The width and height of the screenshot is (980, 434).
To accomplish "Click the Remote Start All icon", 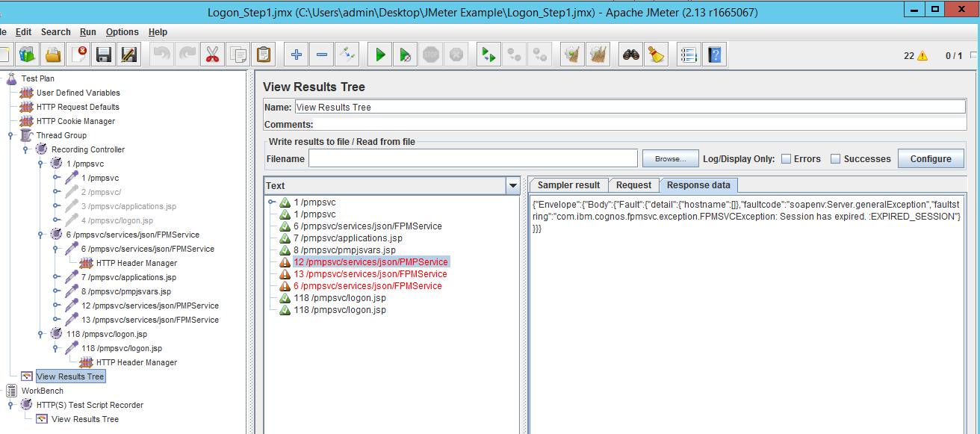I will point(489,55).
